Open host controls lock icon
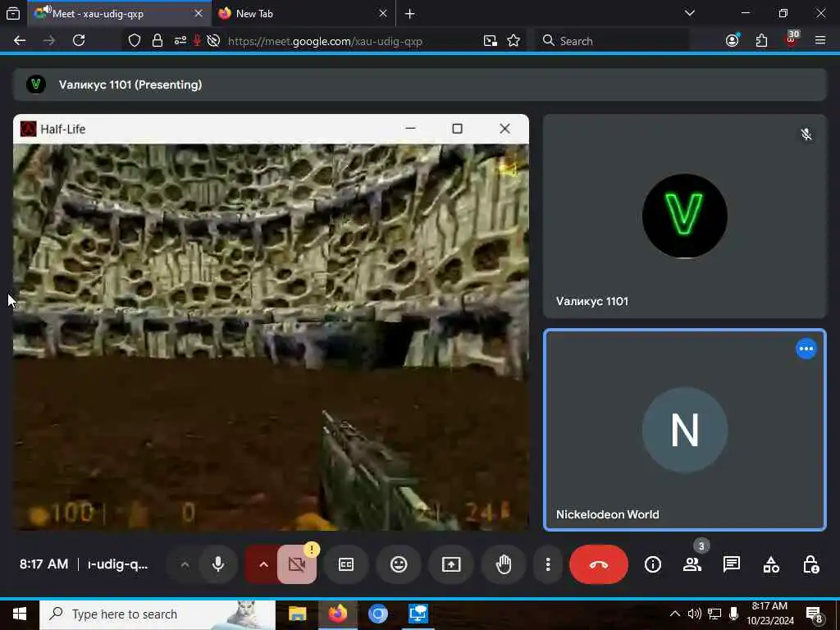 [810, 564]
